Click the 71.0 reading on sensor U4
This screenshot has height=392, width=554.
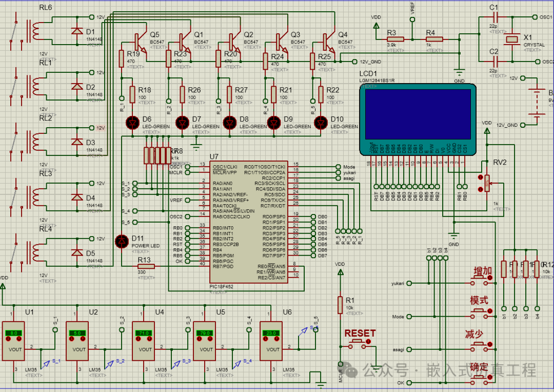pos(144,333)
